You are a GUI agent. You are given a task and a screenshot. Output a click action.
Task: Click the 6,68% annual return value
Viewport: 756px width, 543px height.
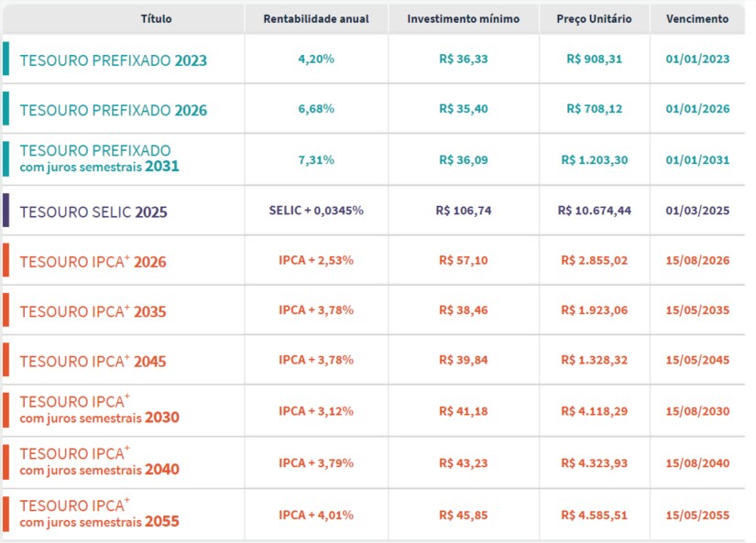[x=316, y=109]
